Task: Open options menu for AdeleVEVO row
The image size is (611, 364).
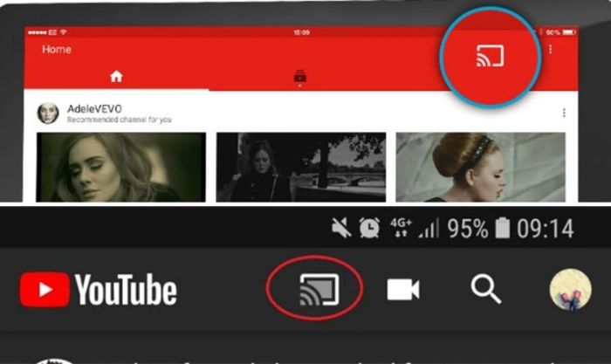Action: pos(564,113)
